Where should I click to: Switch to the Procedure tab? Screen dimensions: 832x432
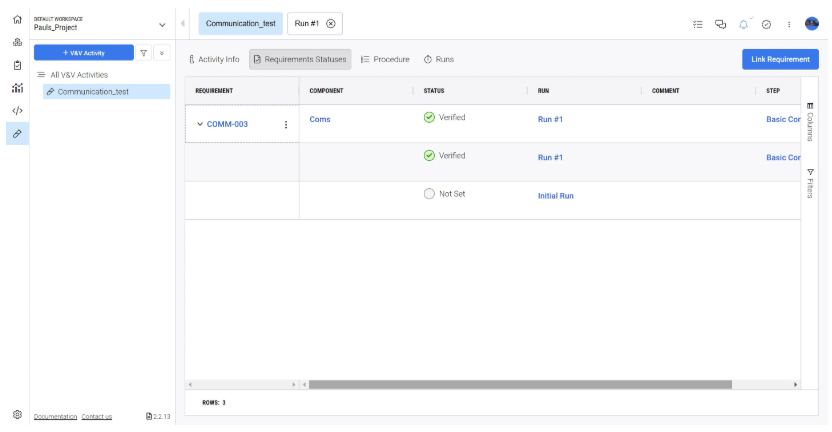[x=385, y=59]
